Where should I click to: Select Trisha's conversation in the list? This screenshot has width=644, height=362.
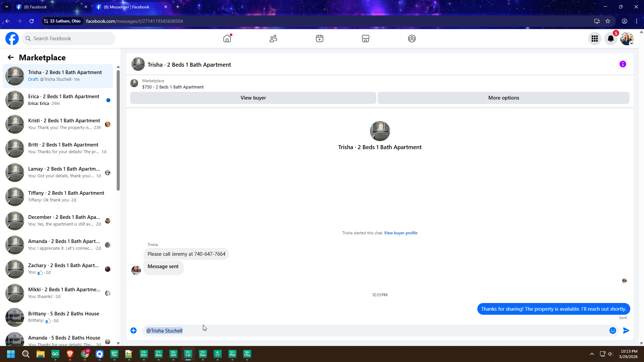[x=58, y=76]
